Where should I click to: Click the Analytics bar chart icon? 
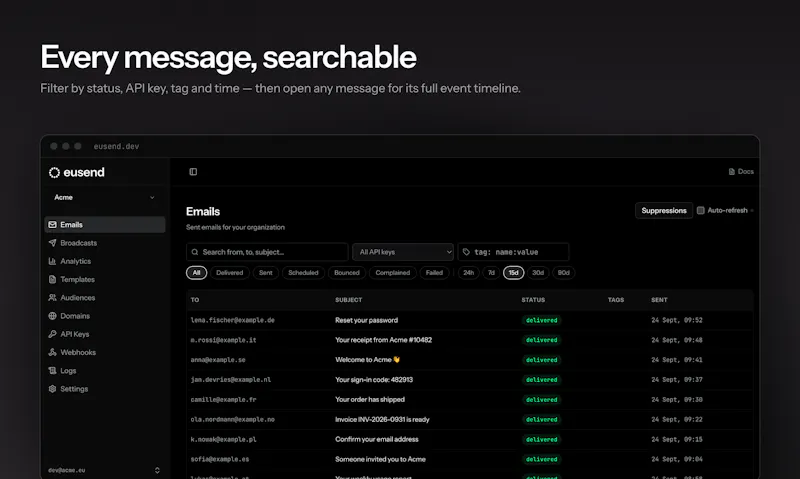[x=53, y=261]
